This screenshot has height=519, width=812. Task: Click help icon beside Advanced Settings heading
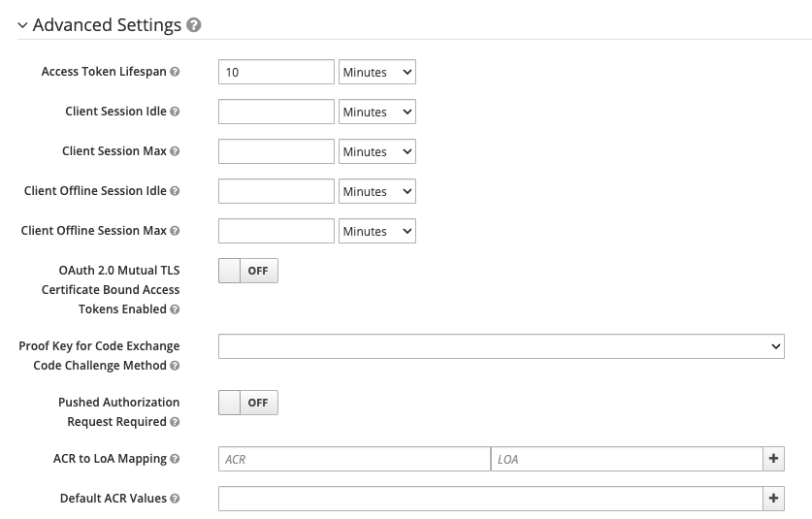(x=194, y=25)
